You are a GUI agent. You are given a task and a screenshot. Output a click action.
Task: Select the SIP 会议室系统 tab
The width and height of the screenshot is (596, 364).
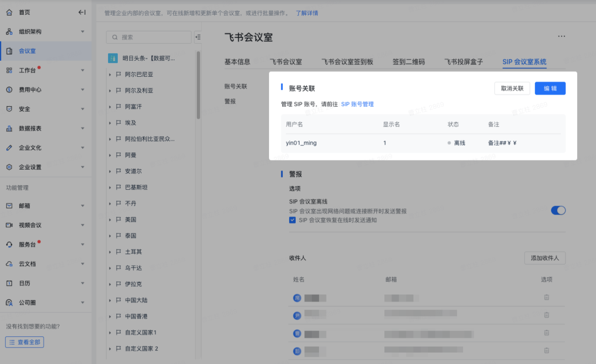click(524, 62)
